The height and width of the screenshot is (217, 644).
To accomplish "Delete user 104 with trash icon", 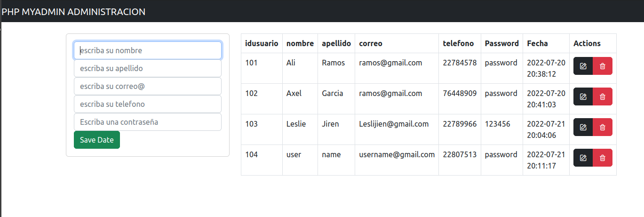I will click(603, 158).
